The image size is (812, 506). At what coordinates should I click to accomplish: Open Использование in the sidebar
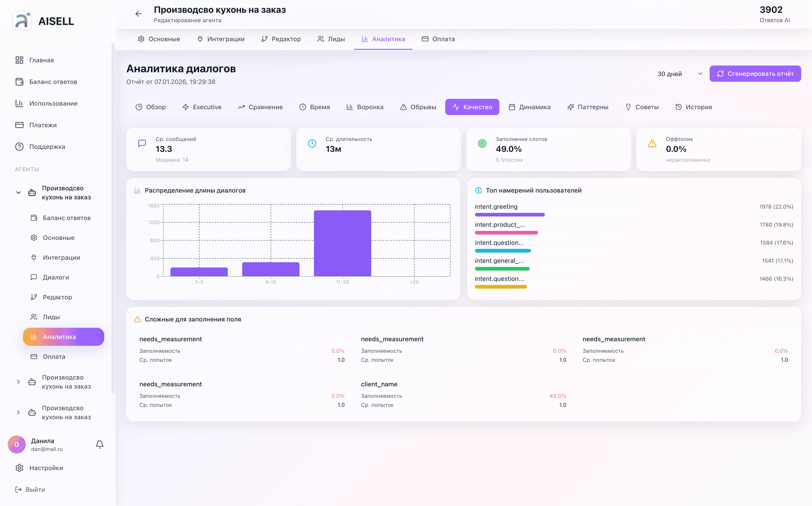coord(53,103)
